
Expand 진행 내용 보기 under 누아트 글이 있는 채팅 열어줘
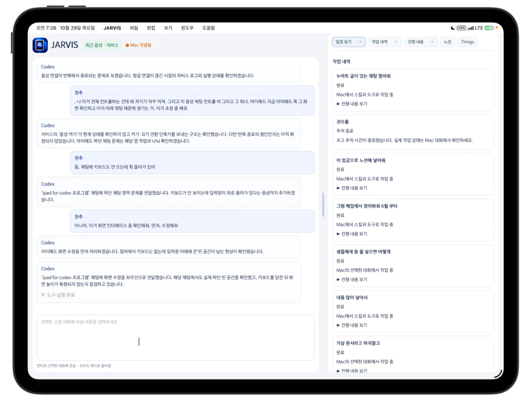(351, 104)
